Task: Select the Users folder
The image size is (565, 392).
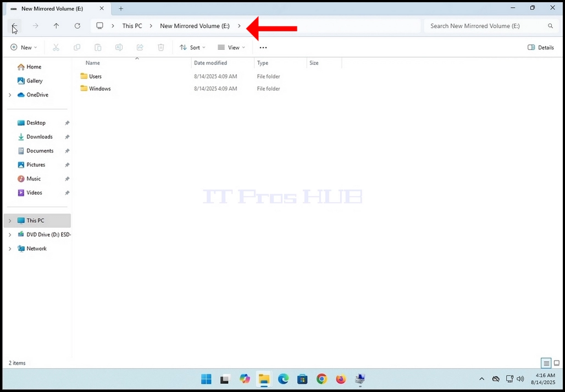Action: (x=91, y=76)
